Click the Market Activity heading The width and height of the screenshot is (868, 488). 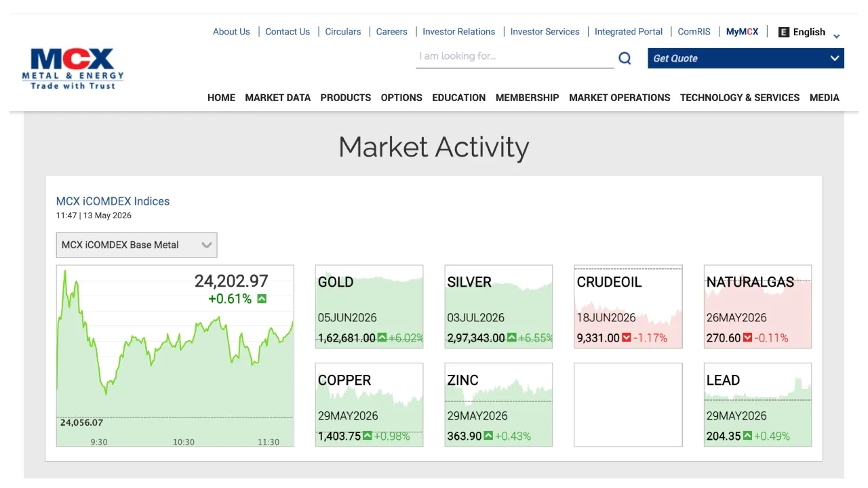click(x=434, y=147)
